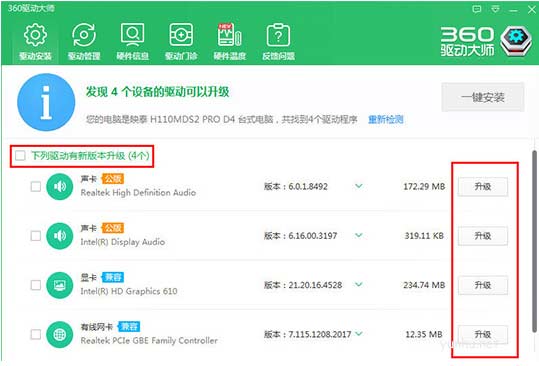Click the text 'Intel(R) HD Graphics 610'

[129, 291]
